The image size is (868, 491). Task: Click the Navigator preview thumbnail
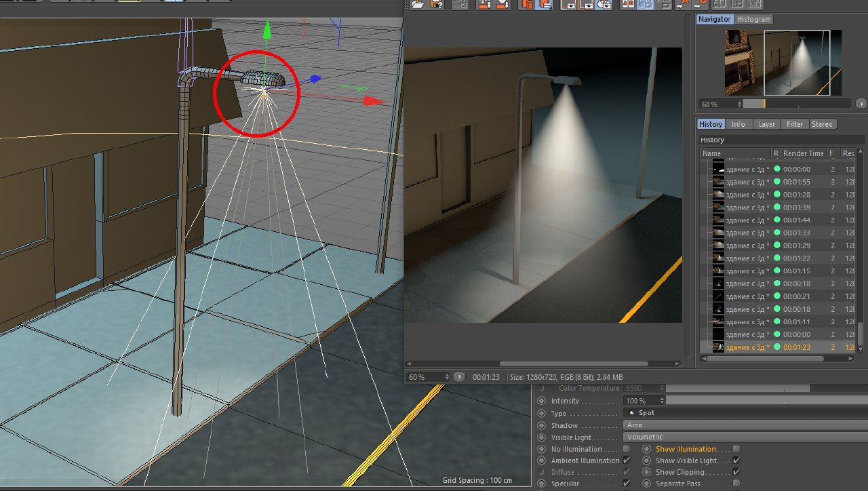coord(783,62)
